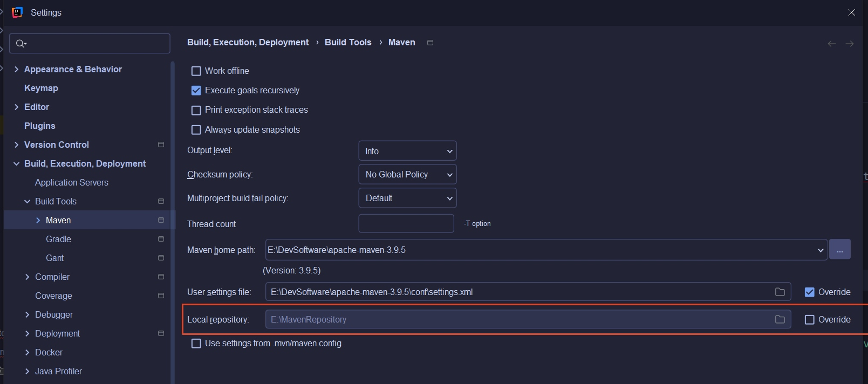Click Maven breadcrumb label
This screenshot has height=384, width=868.
(x=402, y=42)
